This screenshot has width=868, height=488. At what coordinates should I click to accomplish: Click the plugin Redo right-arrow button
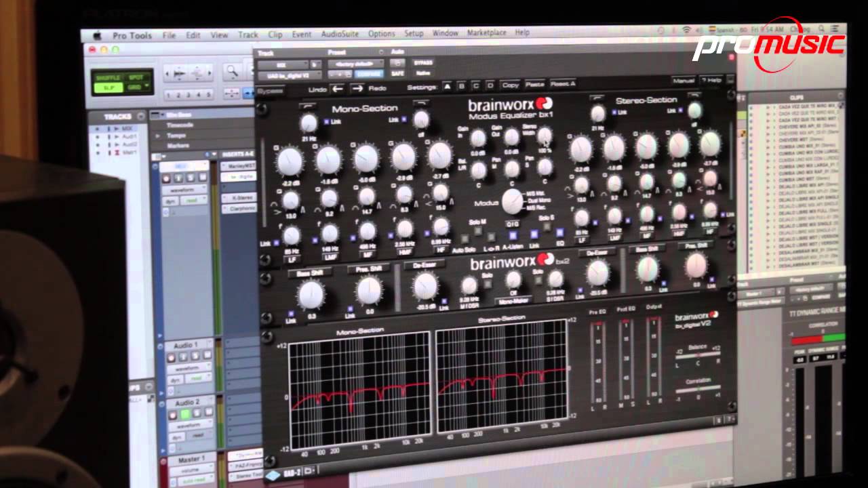tap(357, 88)
